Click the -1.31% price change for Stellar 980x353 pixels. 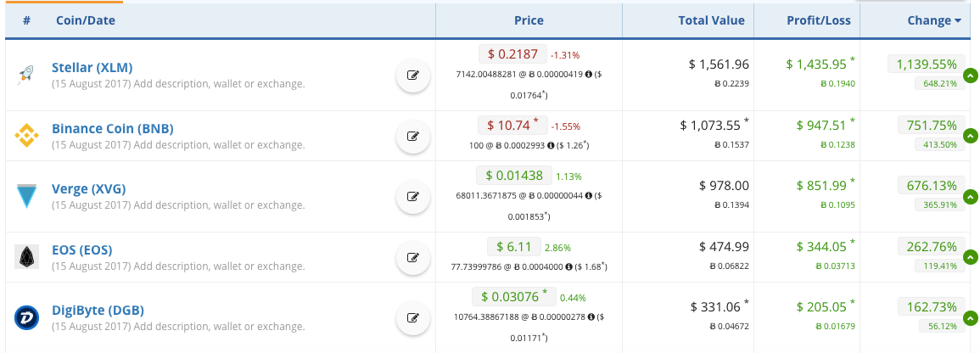565,56
